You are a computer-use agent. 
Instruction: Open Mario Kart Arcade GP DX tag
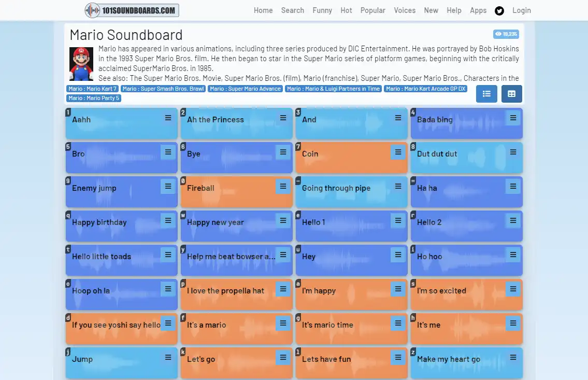(x=426, y=89)
